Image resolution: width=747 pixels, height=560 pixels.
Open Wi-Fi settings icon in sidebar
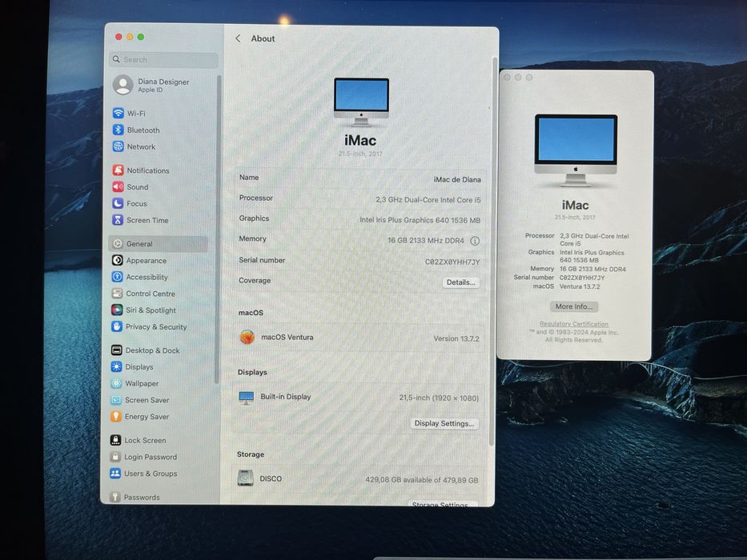point(118,114)
